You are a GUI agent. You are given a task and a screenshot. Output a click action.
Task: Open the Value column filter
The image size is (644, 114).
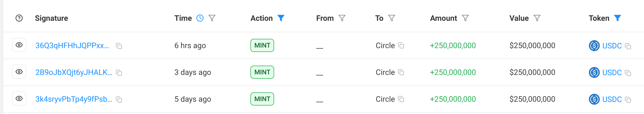coord(537,18)
